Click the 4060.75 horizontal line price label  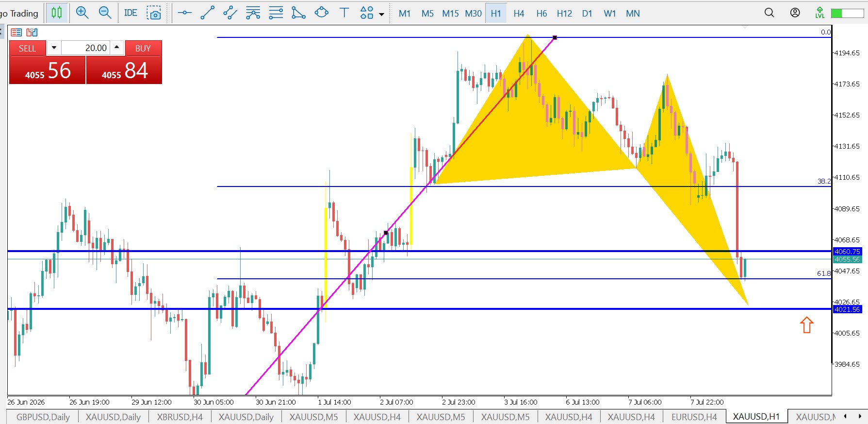(x=847, y=252)
